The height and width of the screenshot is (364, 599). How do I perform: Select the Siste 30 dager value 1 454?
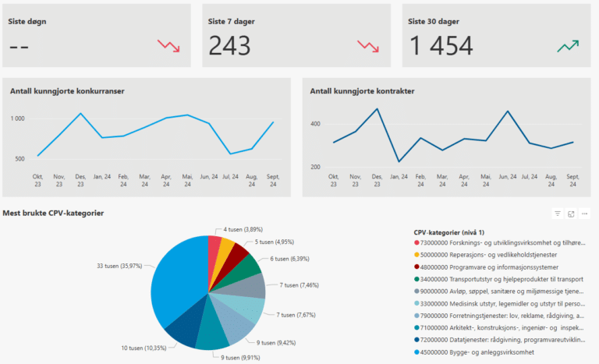point(440,47)
